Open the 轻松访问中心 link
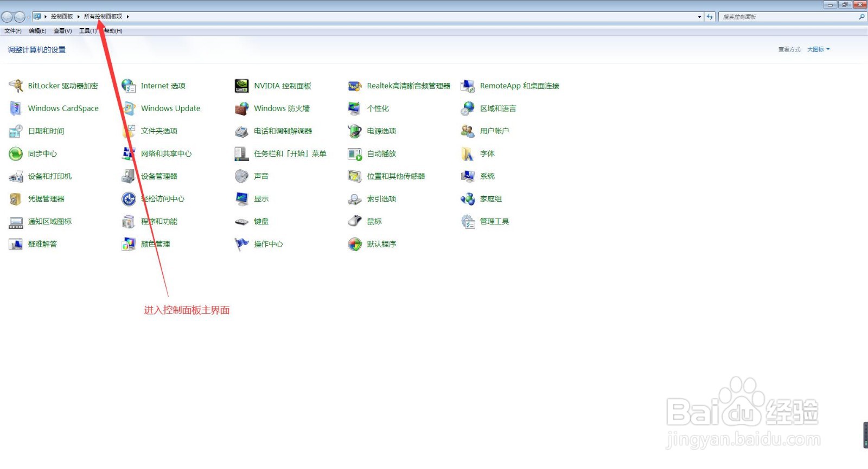 (x=163, y=199)
